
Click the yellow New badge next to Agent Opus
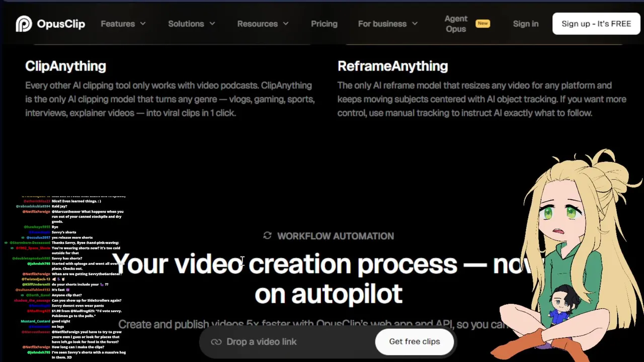click(482, 23)
